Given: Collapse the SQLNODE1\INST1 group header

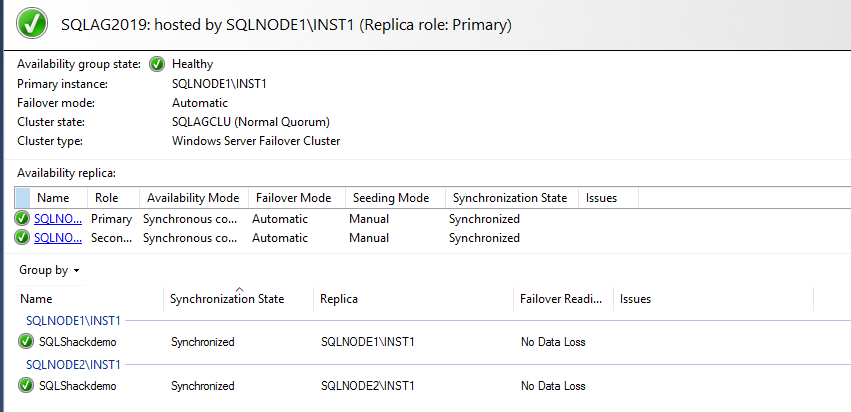Looking at the screenshot, I should pyautogui.click(x=73, y=321).
